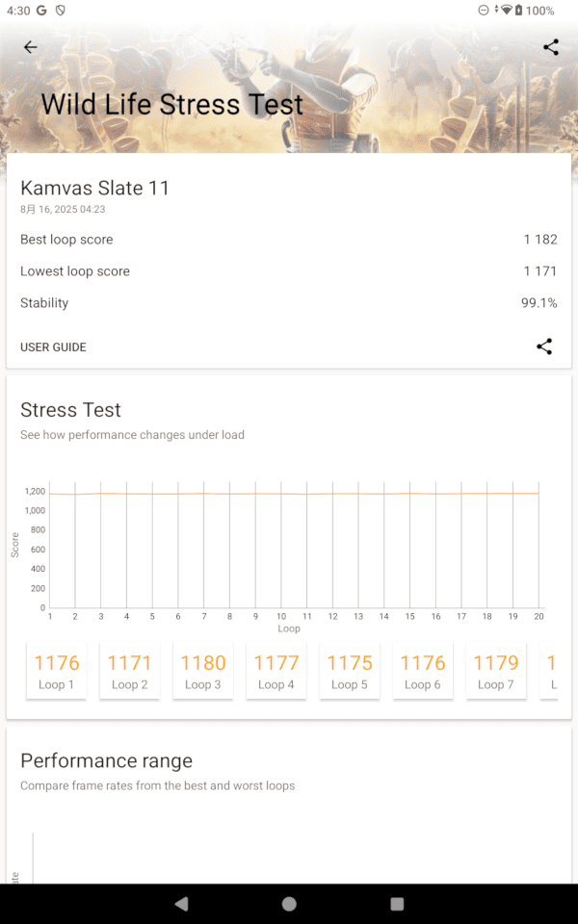Tap the share icon in top header

click(x=551, y=47)
